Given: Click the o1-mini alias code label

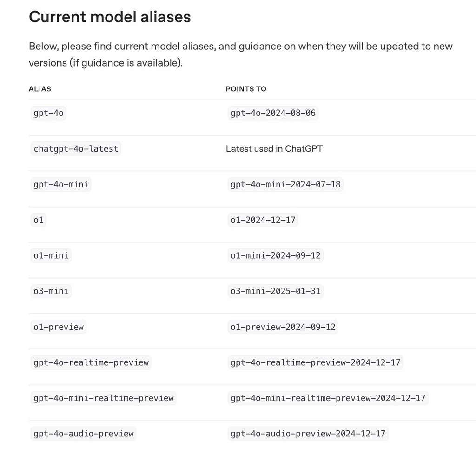Looking at the screenshot, I should coord(51,255).
